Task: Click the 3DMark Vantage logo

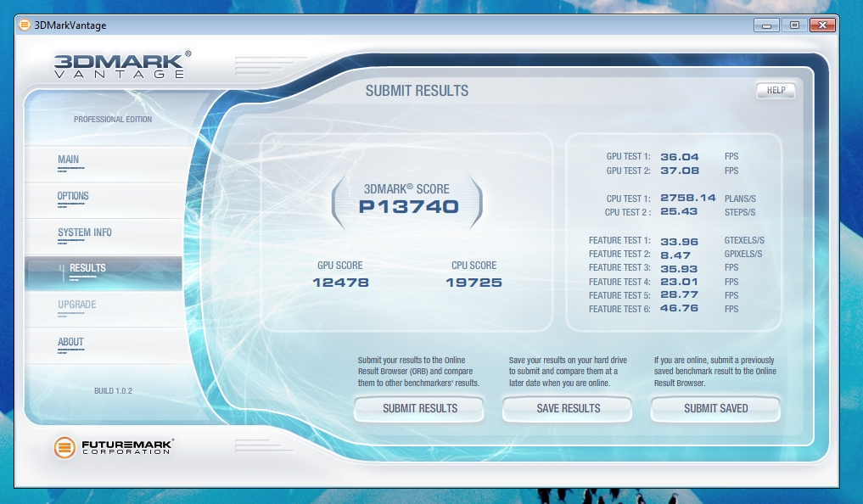Action: click(121, 65)
